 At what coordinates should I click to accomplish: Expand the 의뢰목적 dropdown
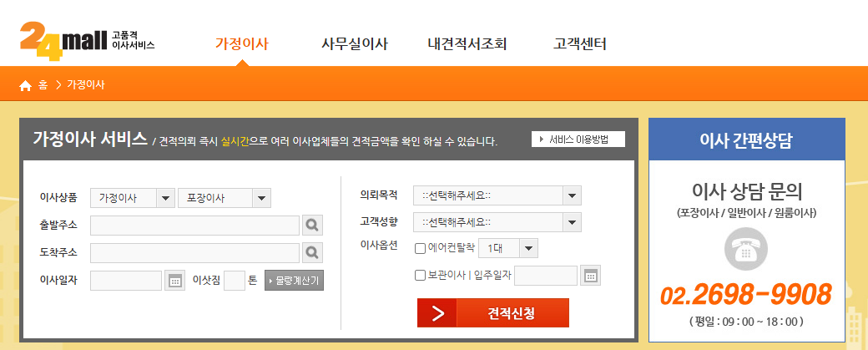tap(497, 195)
